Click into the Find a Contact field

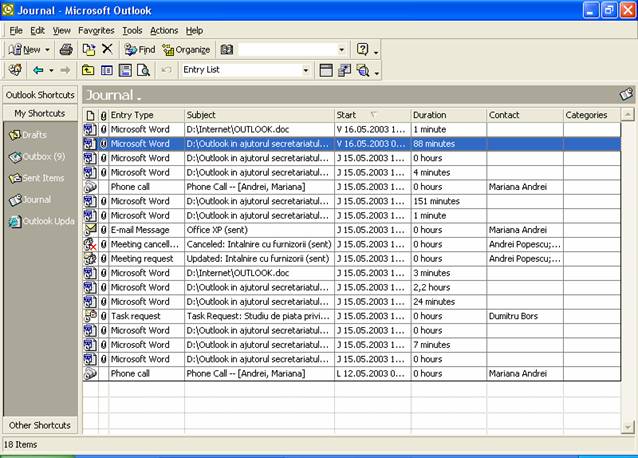[288, 50]
